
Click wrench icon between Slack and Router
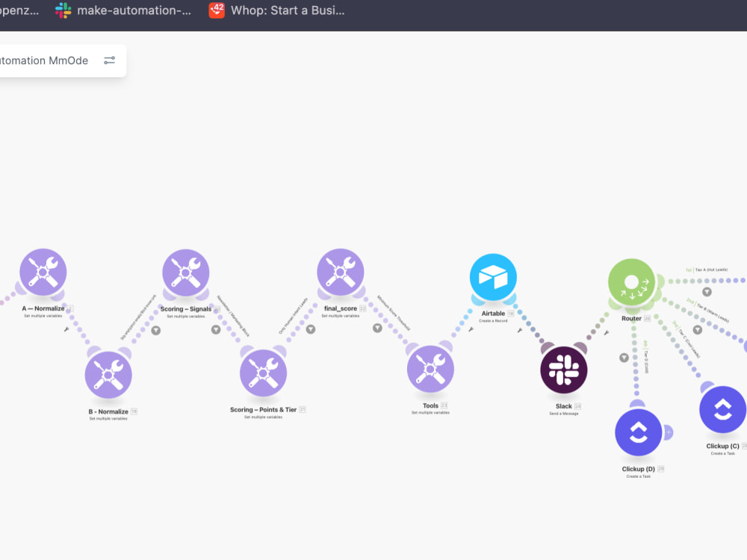pyautogui.click(x=606, y=332)
